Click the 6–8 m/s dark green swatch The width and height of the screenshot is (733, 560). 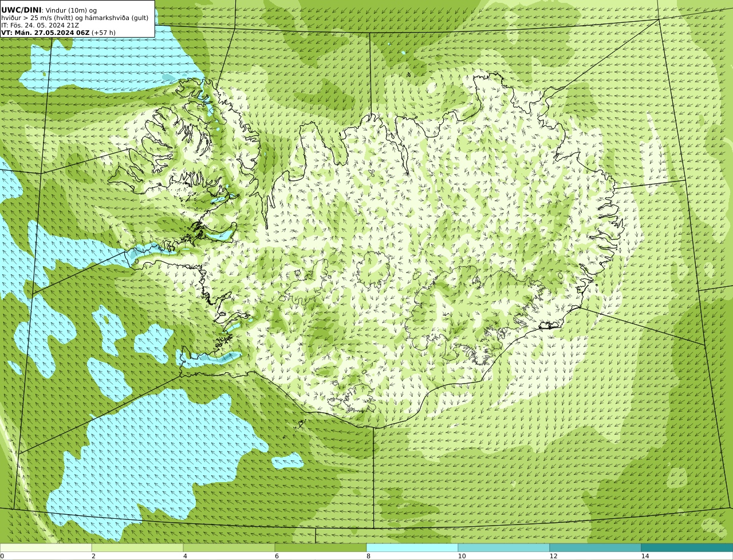click(321, 547)
